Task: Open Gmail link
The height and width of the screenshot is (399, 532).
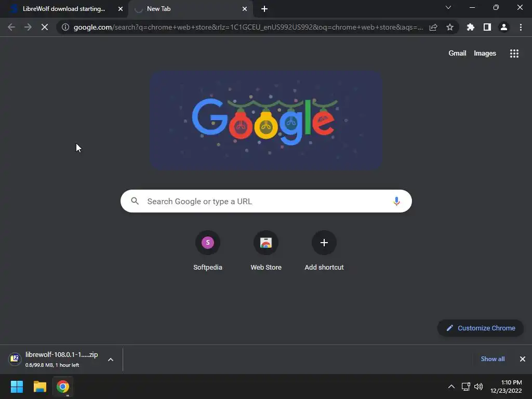Action: [457, 54]
